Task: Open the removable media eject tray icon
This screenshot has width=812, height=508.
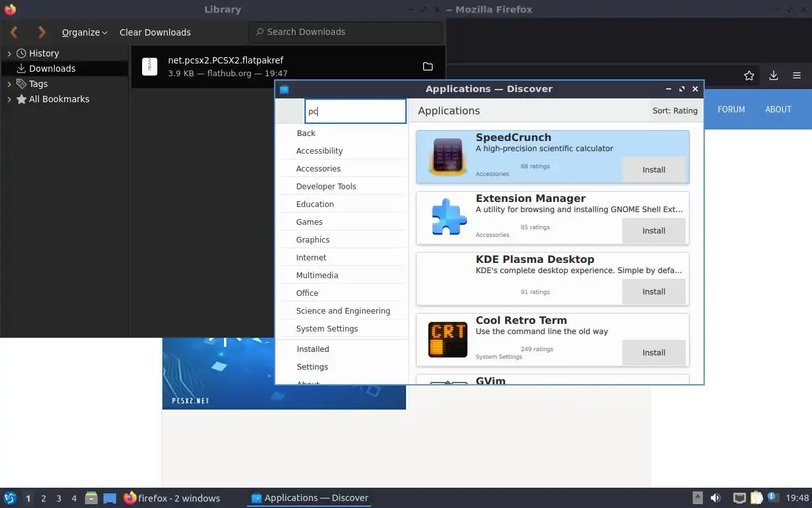Action: pyautogui.click(x=697, y=498)
